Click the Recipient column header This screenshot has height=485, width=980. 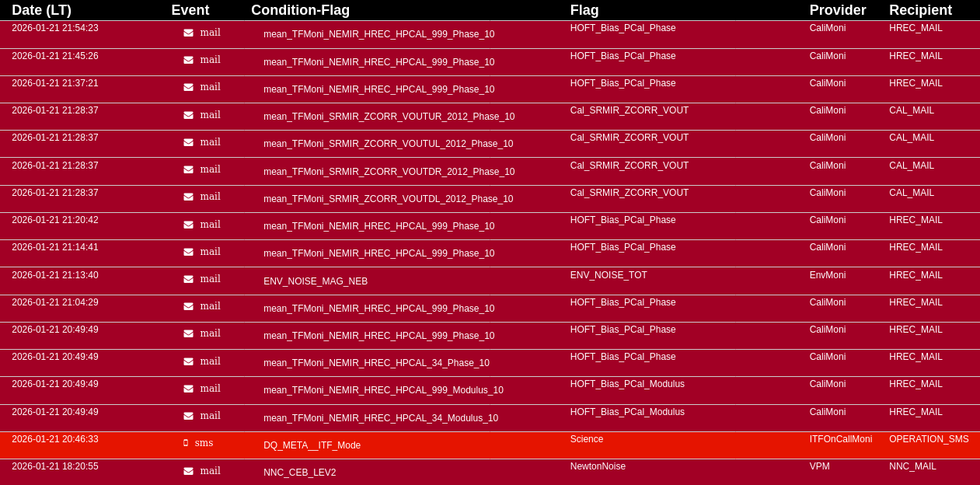coord(920,10)
